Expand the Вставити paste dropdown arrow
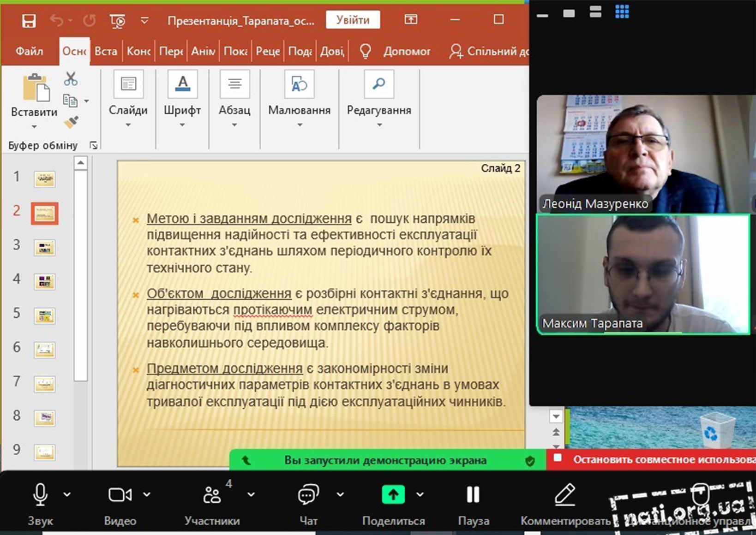 tap(34, 126)
